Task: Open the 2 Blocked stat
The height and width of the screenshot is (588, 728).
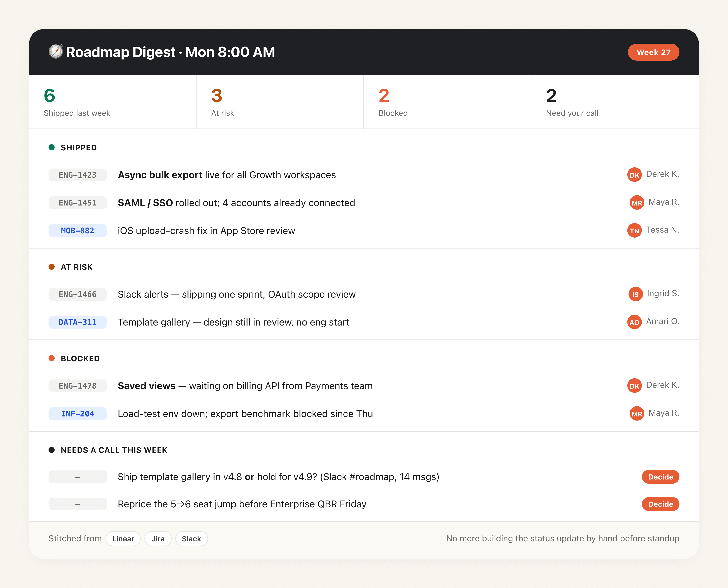Action: point(447,102)
